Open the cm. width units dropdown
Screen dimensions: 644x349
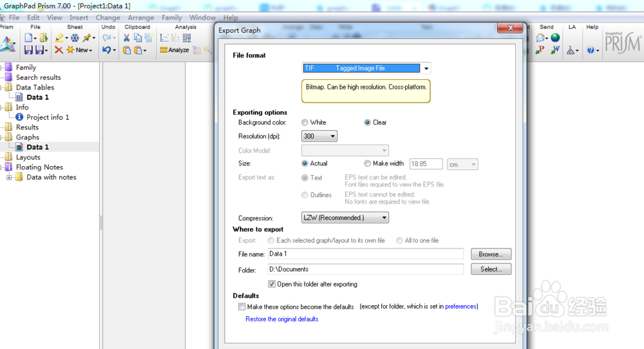point(462,164)
